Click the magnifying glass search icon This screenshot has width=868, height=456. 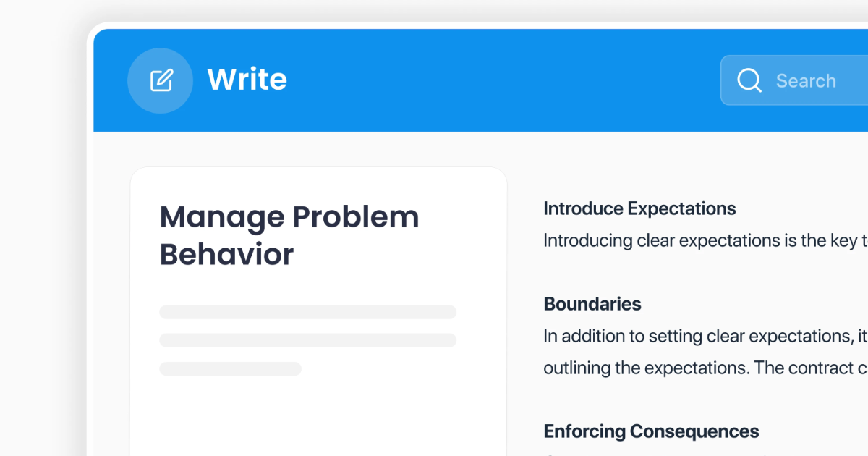pos(749,80)
